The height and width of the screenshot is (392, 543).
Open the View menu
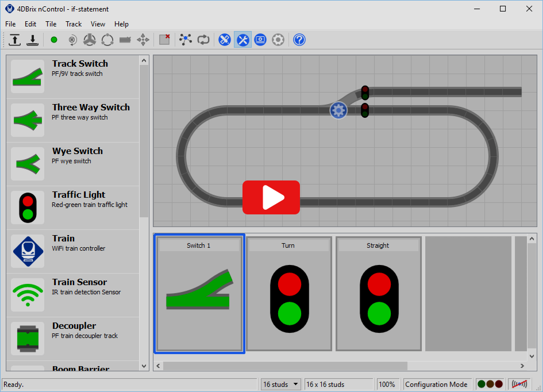tap(98, 24)
